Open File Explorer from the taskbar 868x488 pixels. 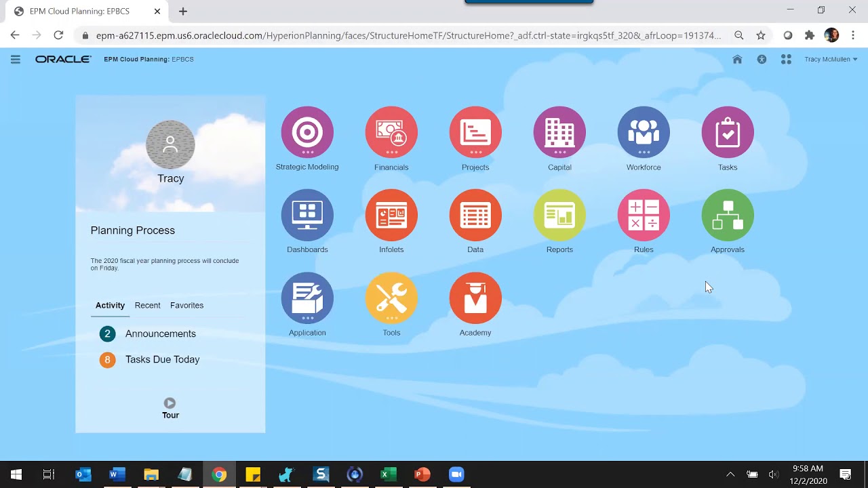pos(151,474)
